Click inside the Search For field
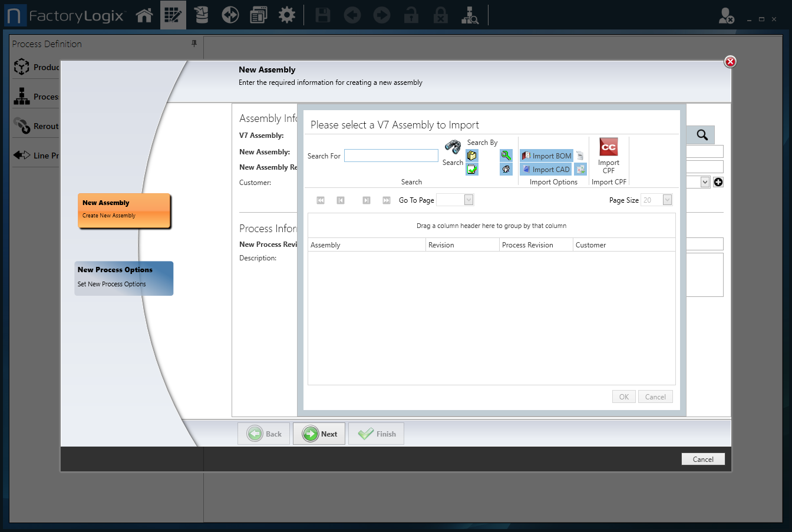 (391, 156)
